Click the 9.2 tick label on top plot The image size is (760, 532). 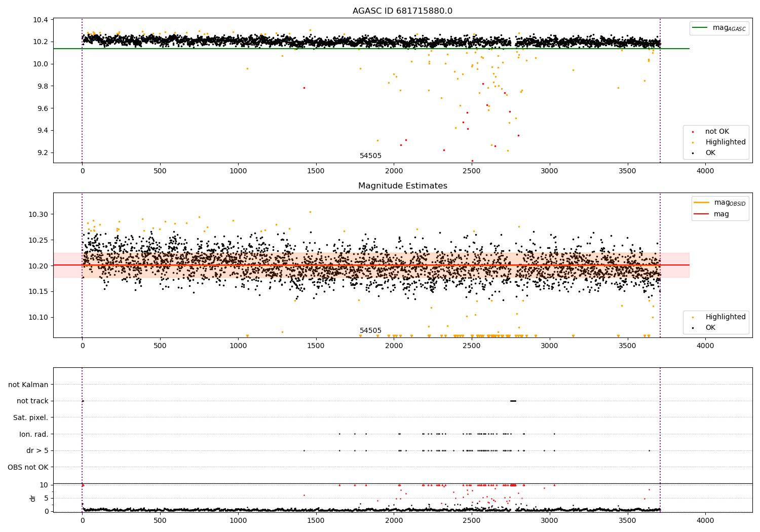pos(42,153)
